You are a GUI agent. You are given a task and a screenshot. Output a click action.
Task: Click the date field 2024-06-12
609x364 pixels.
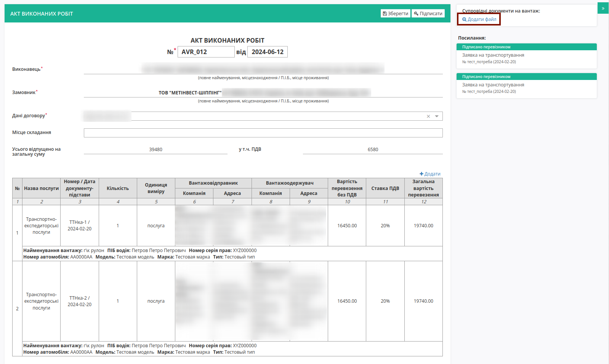[268, 52]
